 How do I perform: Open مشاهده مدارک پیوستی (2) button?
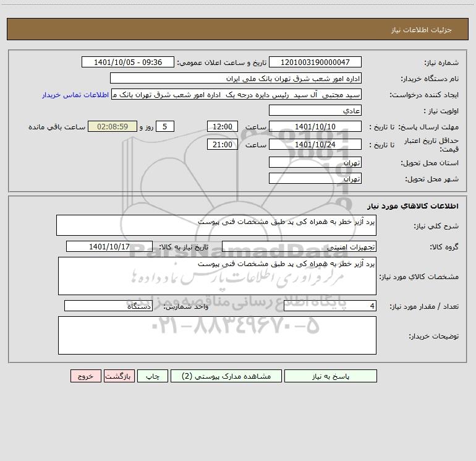[226, 376]
